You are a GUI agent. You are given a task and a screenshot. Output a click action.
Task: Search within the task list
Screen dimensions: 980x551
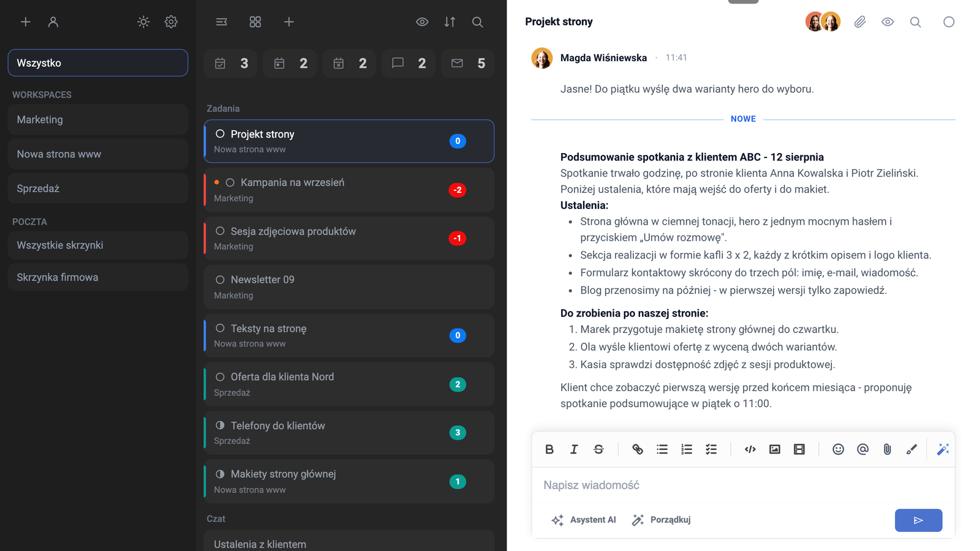click(478, 22)
